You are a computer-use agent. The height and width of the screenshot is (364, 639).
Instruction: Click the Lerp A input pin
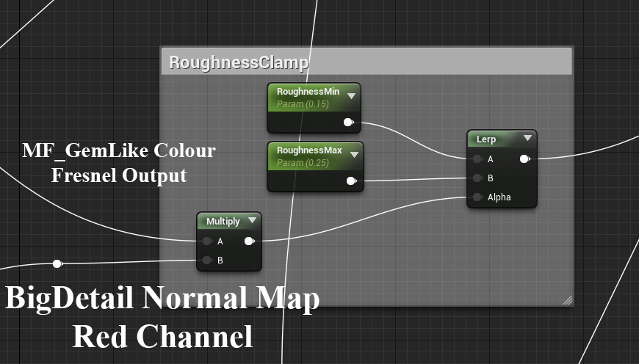pyautogui.click(x=477, y=159)
